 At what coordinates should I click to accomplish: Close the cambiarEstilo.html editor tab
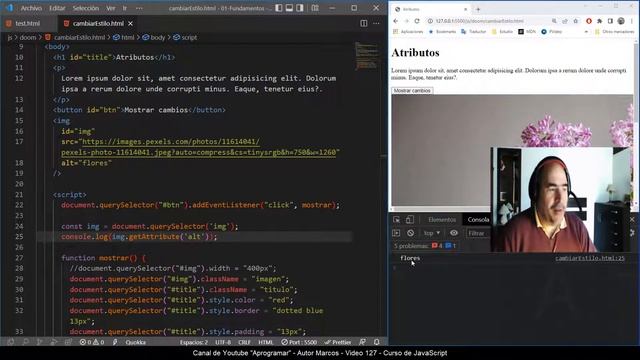point(130,24)
